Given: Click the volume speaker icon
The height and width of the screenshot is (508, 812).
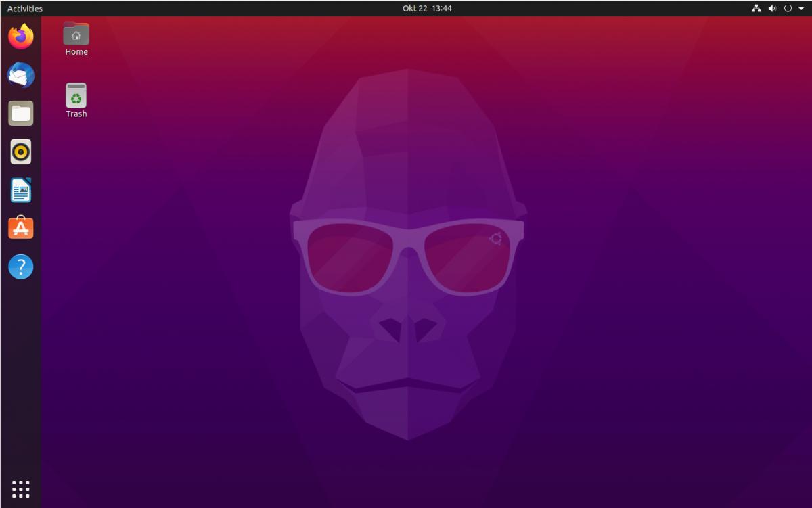Looking at the screenshot, I should (x=772, y=9).
